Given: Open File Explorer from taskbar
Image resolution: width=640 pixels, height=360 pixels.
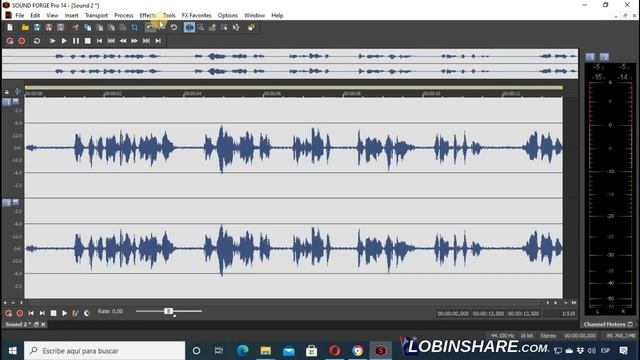Looking at the screenshot, I should 266,351.
